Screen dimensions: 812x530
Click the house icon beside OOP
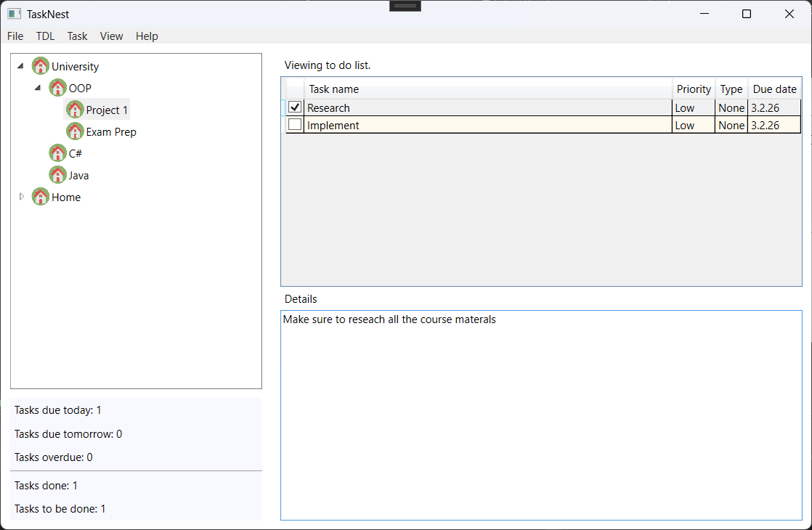(57, 87)
